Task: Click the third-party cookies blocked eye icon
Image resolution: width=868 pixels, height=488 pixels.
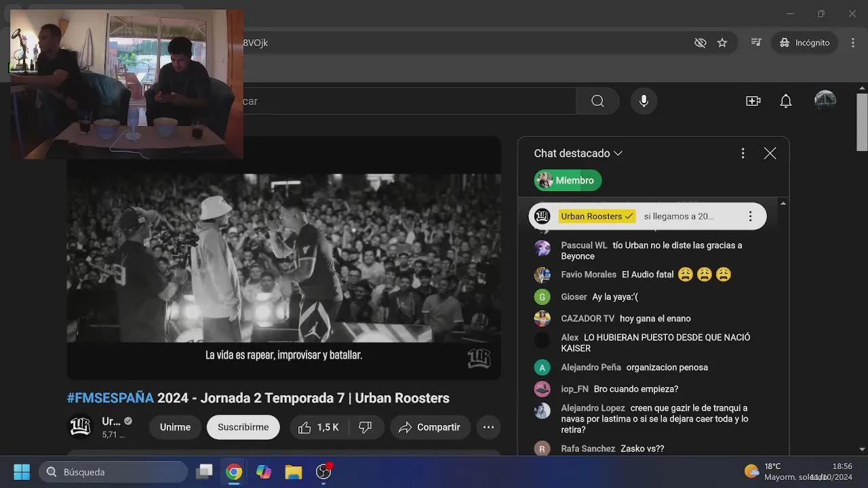Action: tap(701, 43)
